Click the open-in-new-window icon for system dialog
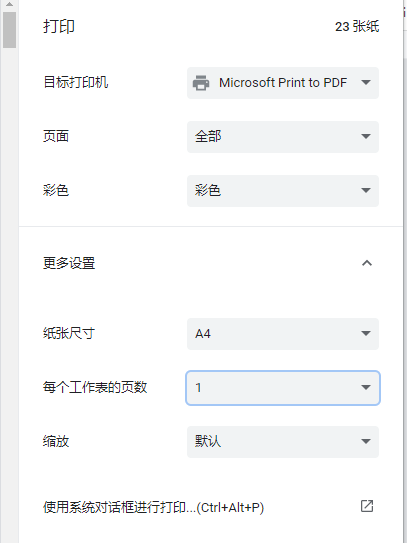Image resolution: width=407 pixels, height=543 pixels. (x=367, y=506)
